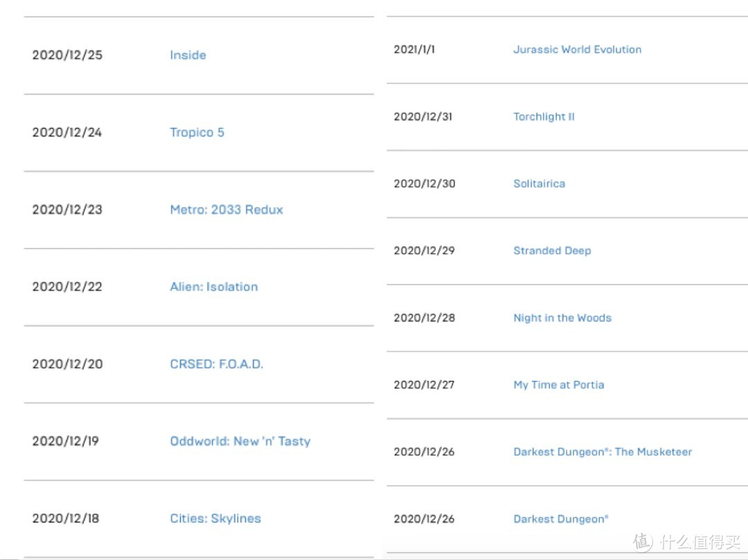Click the 什么值得买 watermark text
The image size is (748, 560).
point(698,542)
